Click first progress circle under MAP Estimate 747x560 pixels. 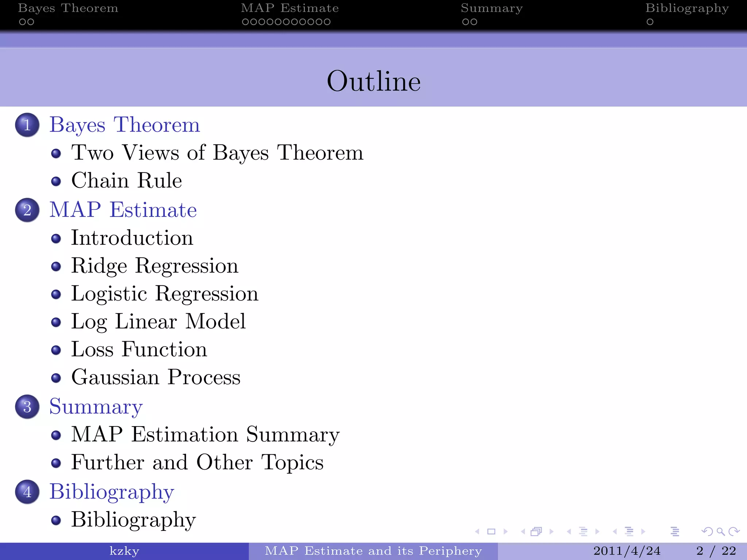click(x=245, y=22)
